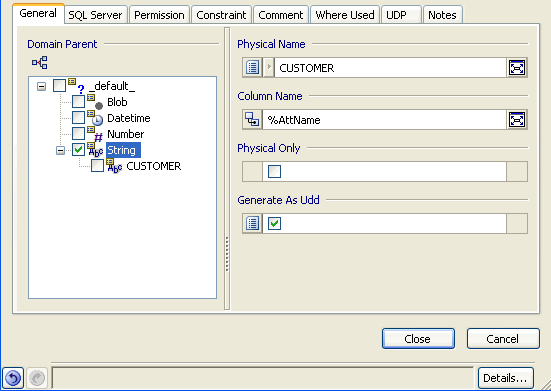This screenshot has width=551, height=391.
Task: Click the Close button
Action: point(418,339)
